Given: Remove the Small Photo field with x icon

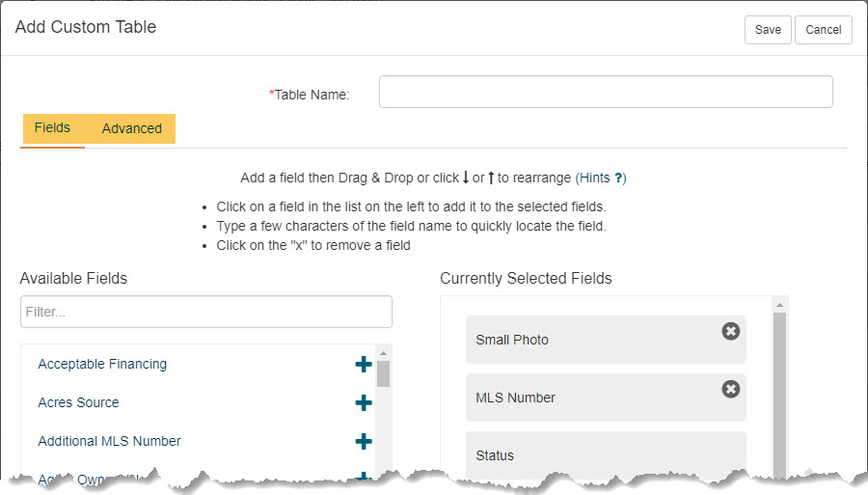Looking at the screenshot, I should pos(731,331).
